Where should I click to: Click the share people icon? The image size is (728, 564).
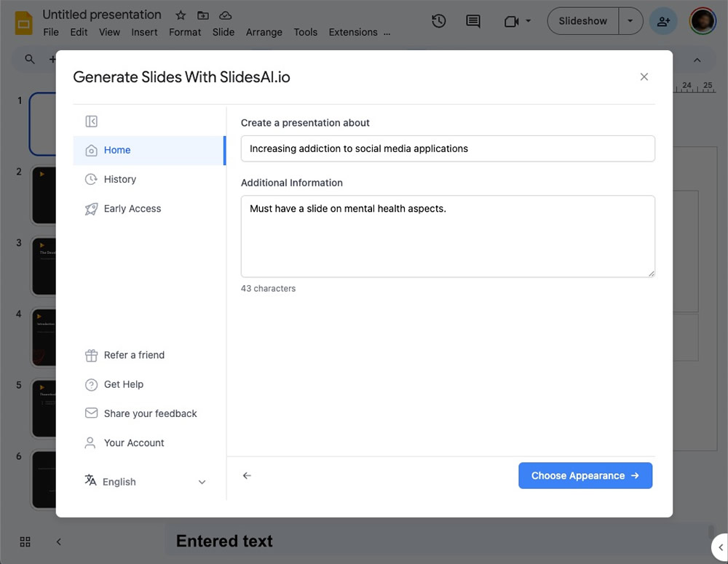point(663,21)
